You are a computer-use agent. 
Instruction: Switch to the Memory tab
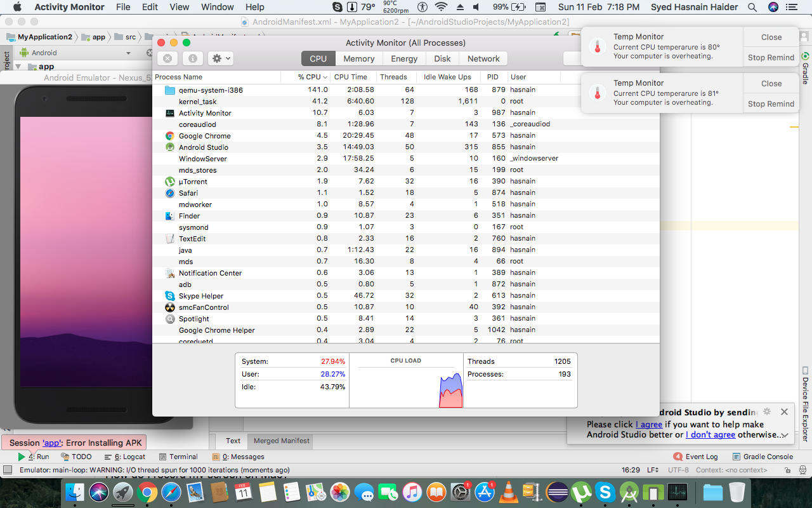coord(359,58)
